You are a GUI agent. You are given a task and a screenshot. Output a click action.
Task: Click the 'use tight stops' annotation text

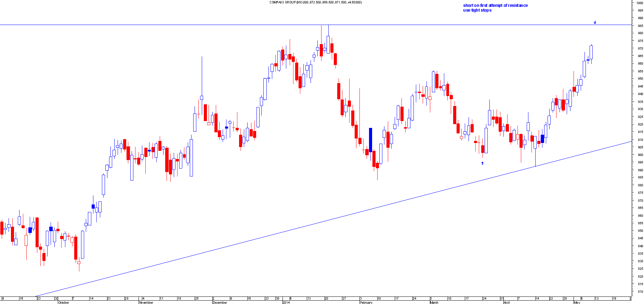(x=477, y=10)
